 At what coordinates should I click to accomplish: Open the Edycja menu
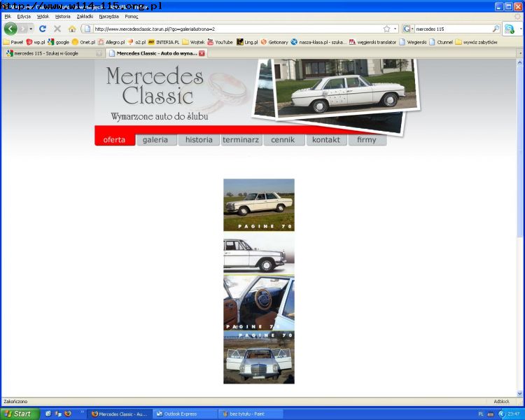[x=24, y=16]
